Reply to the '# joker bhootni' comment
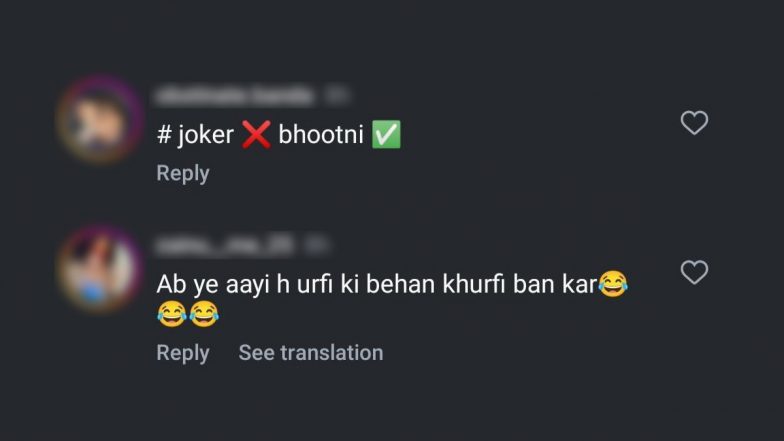Screen dimensions: 784x441 [183, 173]
